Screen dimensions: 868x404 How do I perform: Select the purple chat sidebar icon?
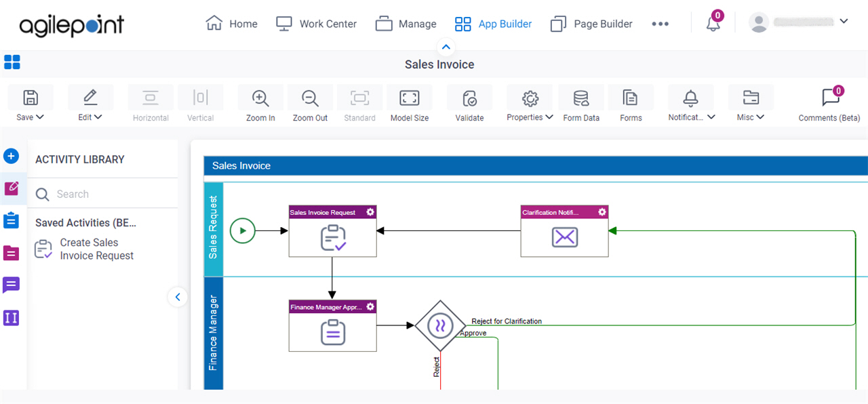[x=11, y=285]
